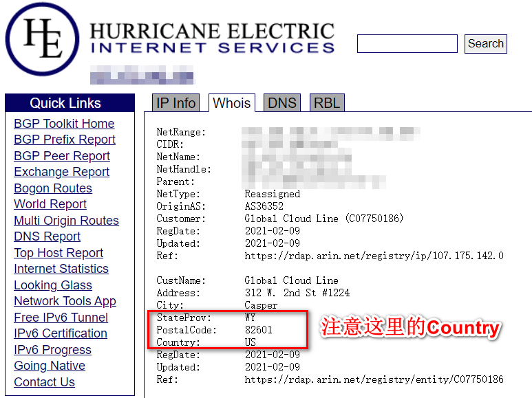532x398 pixels.
Task: Open Internet Statistics link
Action: pyautogui.click(x=61, y=269)
